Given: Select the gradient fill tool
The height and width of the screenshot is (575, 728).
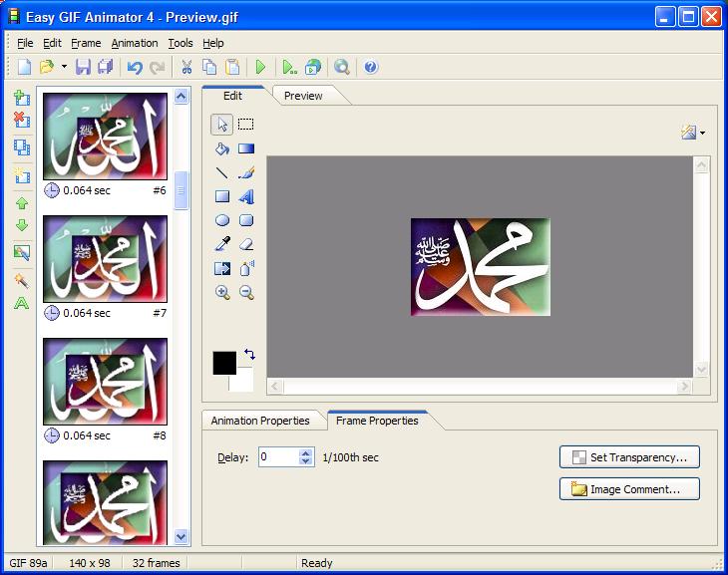Looking at the screenshot, I should pyautogui.click(x=246, y=148).
